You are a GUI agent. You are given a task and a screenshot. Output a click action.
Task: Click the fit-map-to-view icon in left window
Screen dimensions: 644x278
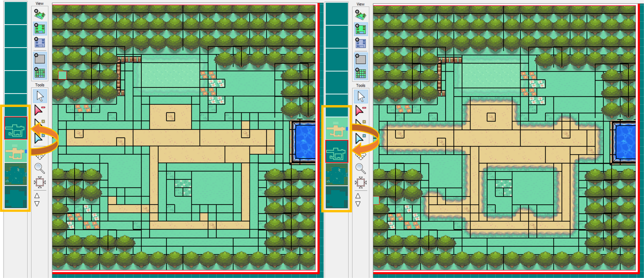click(x=40, y=182)
